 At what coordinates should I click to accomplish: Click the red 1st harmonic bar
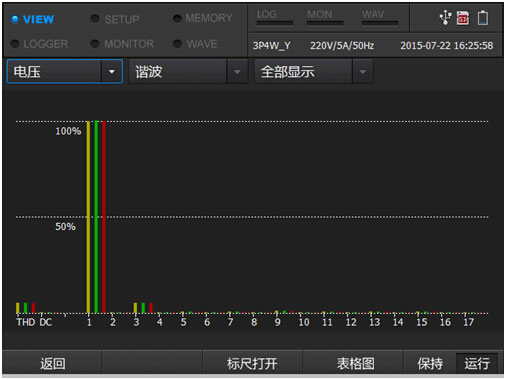pos(104,217)
